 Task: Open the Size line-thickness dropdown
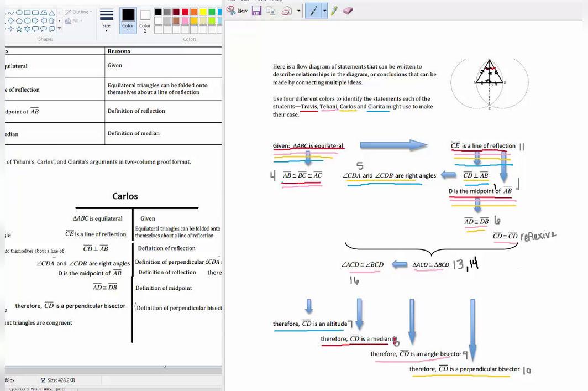(x=107, y=19)
